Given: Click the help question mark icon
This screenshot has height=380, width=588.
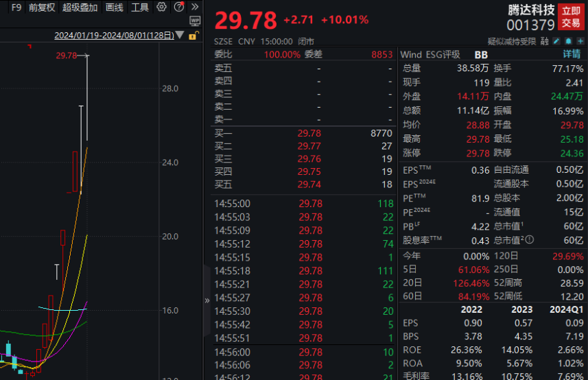Looking at the screenshot, I should pyautogui.click(x=178, y=8).
